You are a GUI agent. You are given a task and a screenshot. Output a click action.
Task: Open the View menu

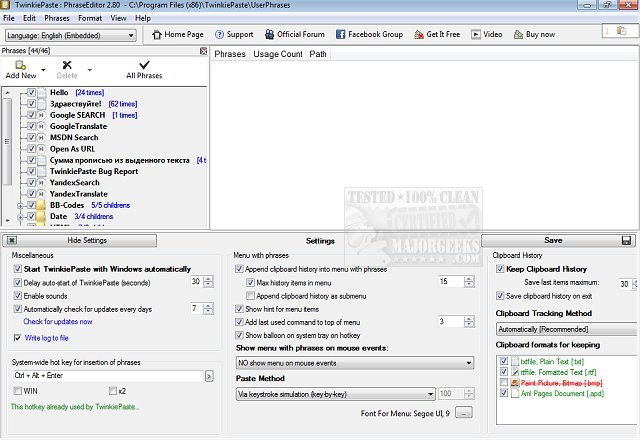(118, 18)
